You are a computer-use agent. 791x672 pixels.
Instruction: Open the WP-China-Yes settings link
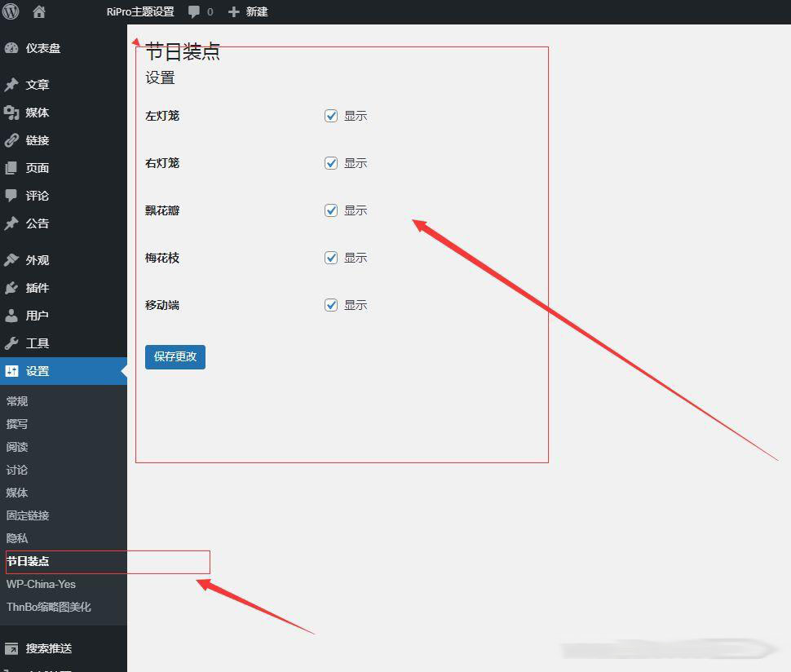[41, 584]
